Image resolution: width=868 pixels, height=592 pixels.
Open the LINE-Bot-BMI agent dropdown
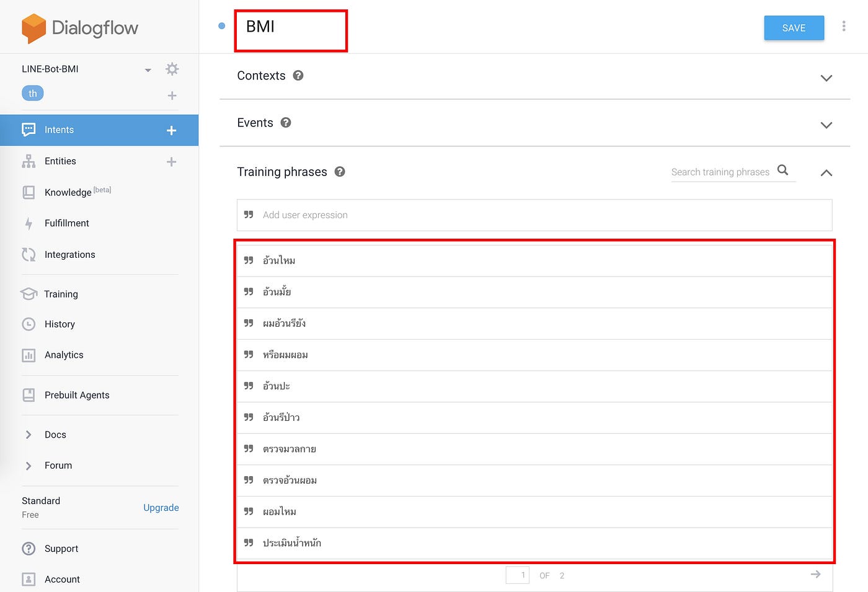(x=148, y=70)
